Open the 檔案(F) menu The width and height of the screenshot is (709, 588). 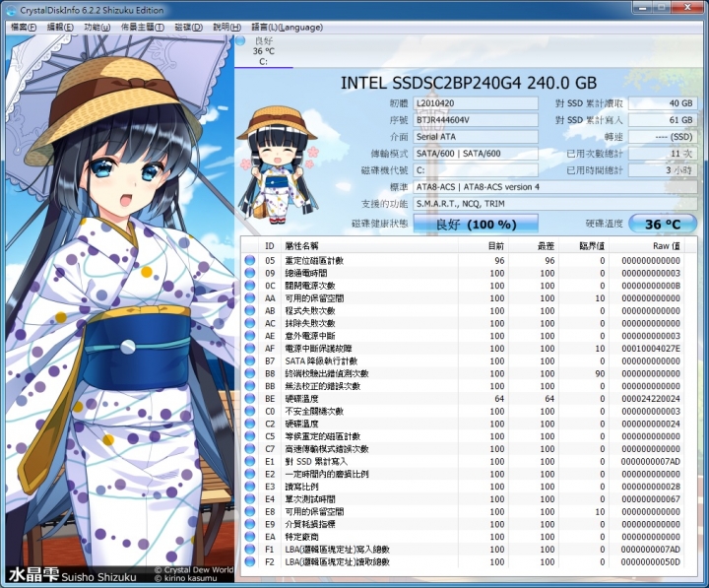pos(23,28)
